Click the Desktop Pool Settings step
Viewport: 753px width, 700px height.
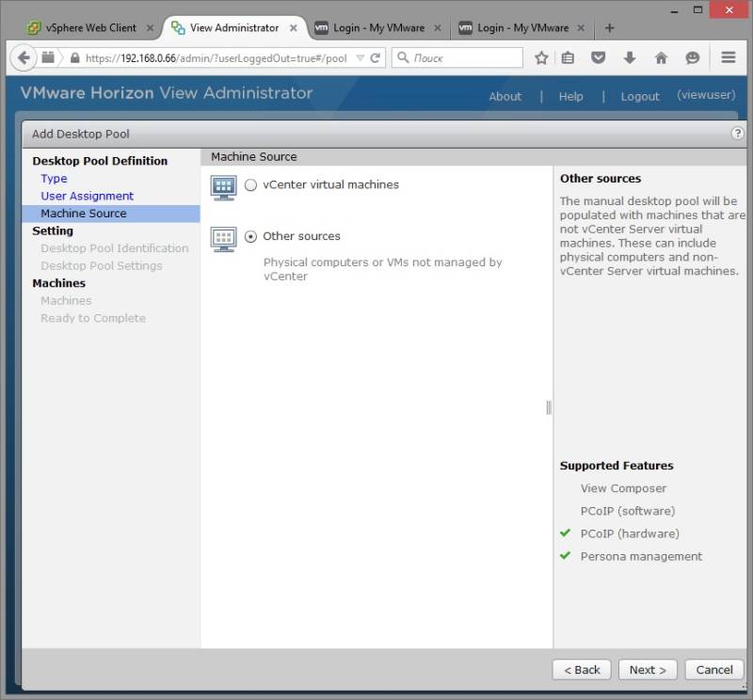pyautogui.click(x=102, y=265)
